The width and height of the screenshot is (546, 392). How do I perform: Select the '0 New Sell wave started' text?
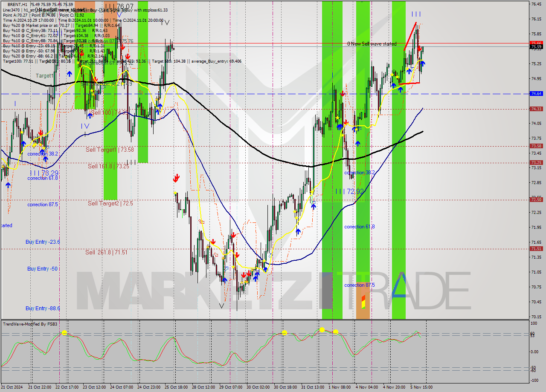(x=372, y=44)
